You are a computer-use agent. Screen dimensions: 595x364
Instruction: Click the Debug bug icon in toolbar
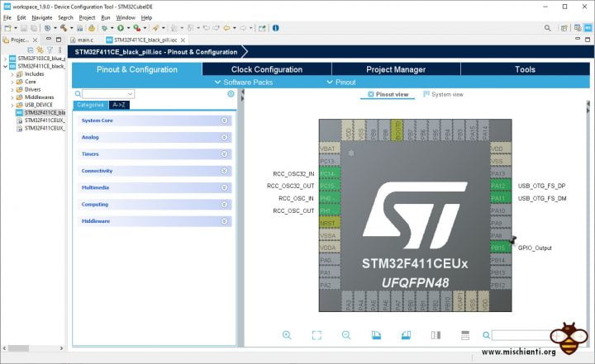click(104, 28)
